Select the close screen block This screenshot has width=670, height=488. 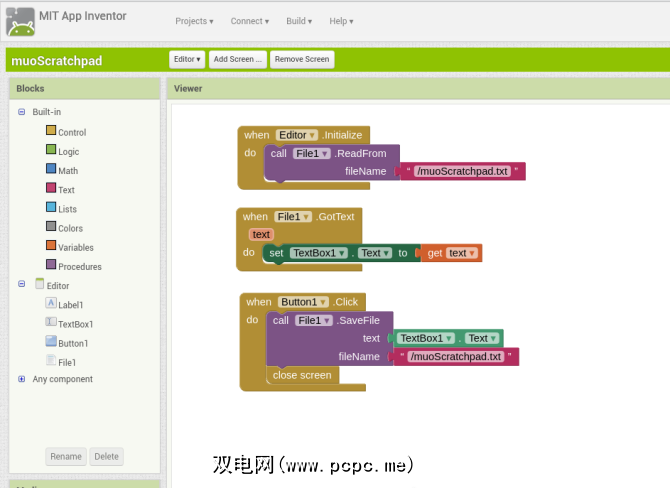pyautogui.click(x=303, y=375)
